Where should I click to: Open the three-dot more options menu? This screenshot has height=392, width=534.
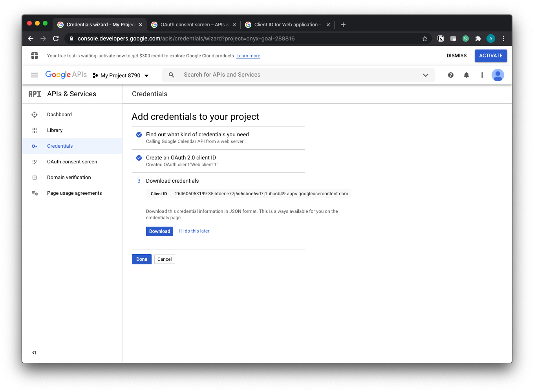pyautogui.click(x=482, y=75)
